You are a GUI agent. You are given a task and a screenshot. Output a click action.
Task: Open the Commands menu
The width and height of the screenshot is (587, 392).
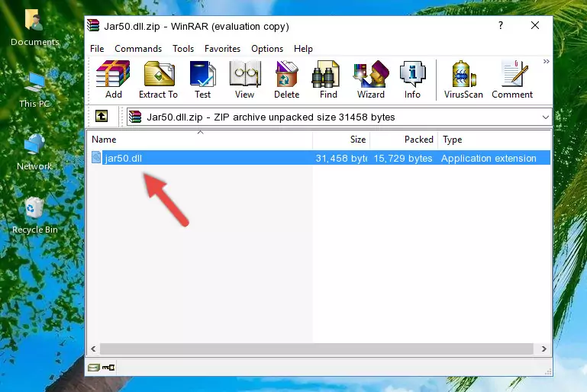point(138,49)
